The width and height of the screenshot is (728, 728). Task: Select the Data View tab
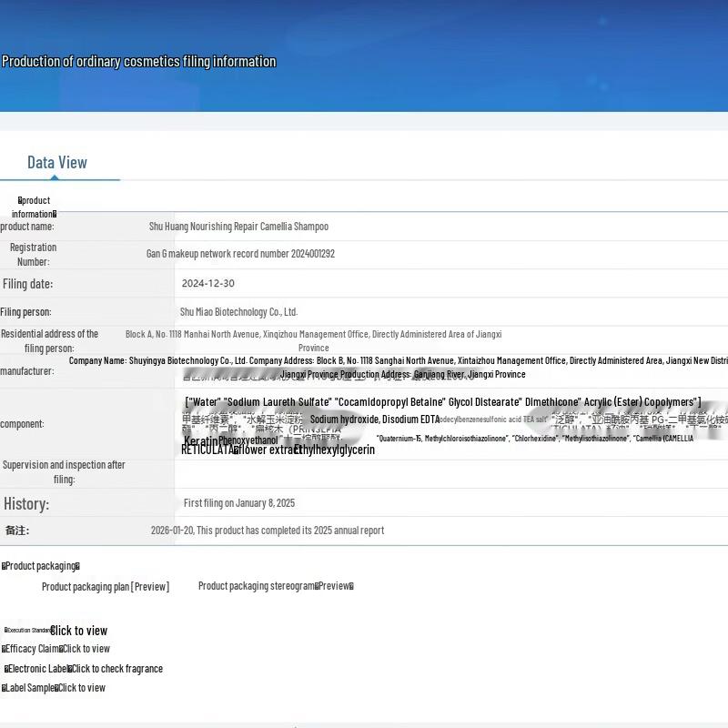pyautogui.click(x=57, y=163)
